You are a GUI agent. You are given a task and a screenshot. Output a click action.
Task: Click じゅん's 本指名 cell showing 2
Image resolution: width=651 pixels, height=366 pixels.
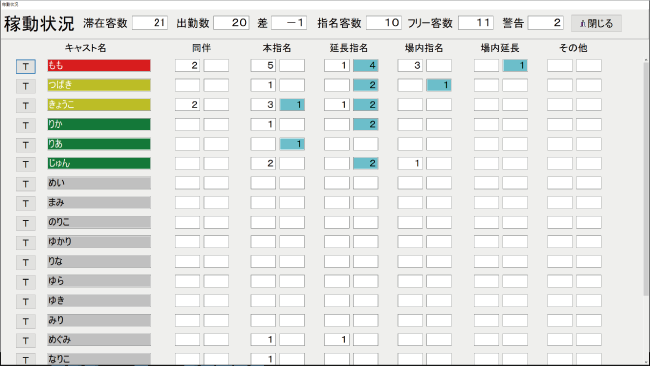(263, 163)
